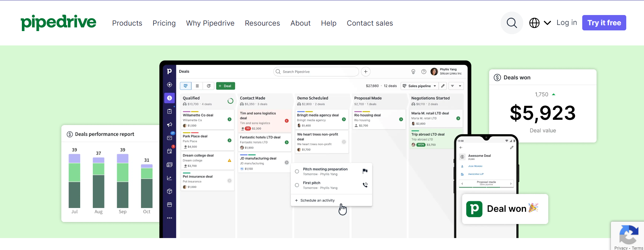Click the reCAPTCHA Privacy link

621,248
